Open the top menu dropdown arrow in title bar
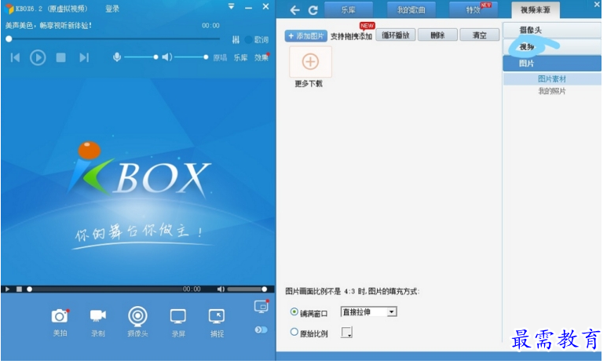The height and width of the screenshot is (364, 607). tap(231, 7)
